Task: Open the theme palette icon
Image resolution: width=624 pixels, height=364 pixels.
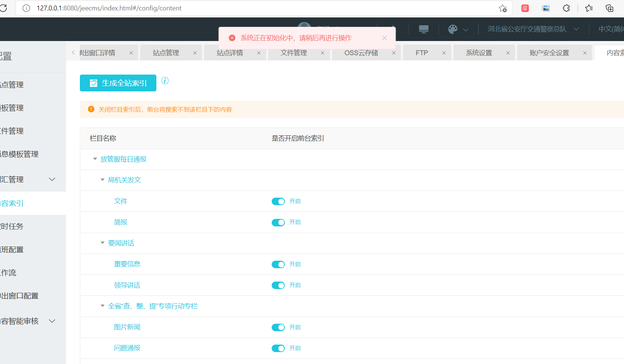Action: tap(453, 29)
